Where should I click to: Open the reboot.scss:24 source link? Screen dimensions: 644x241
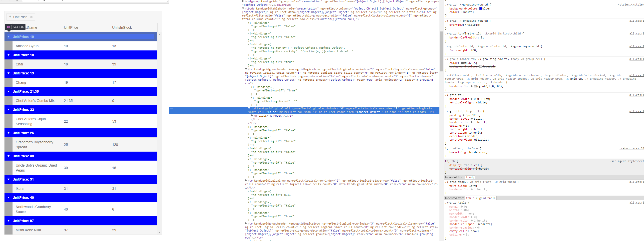(x=632, y=149)
